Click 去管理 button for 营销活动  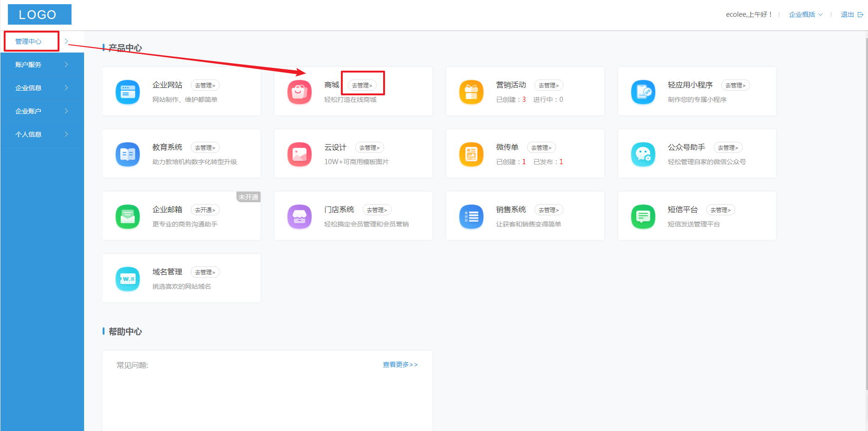(549, 86)
